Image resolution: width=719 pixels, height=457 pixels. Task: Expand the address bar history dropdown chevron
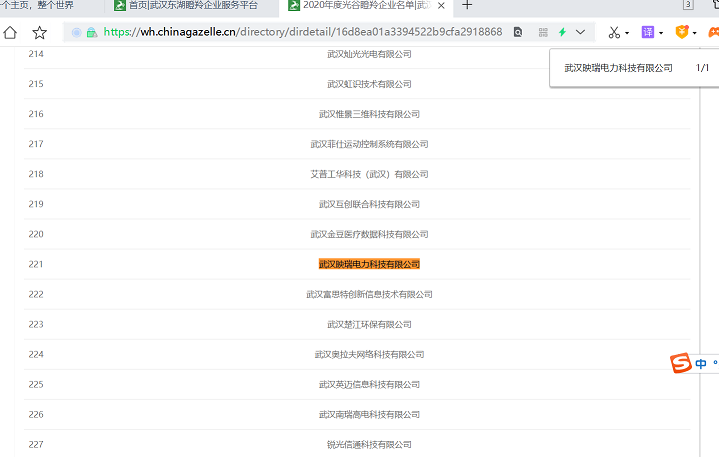click(x=581, y=32)
